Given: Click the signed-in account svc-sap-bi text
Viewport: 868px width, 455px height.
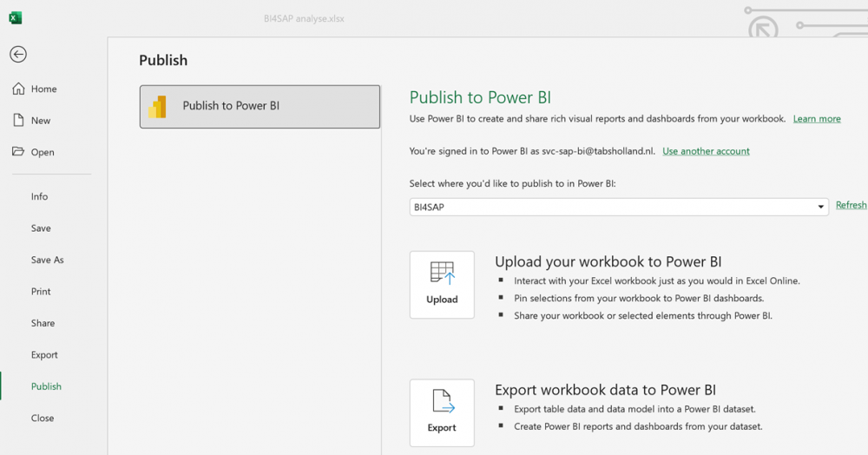Looking at the screenshot, I should tap(598, 151).
